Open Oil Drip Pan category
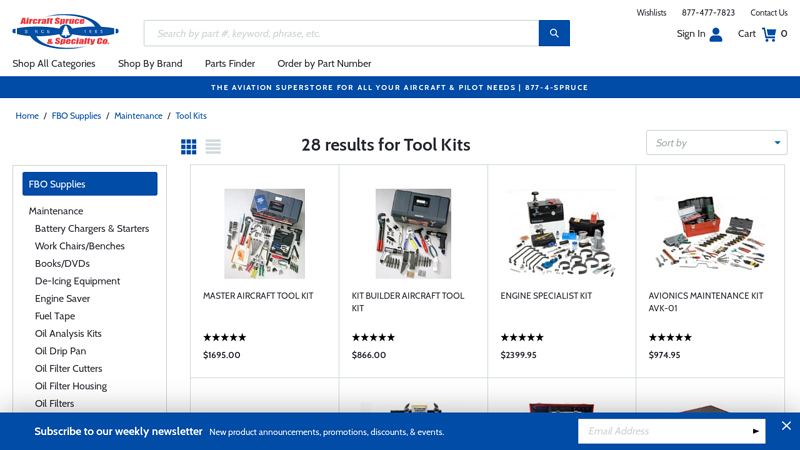800x450 pixels. click(x=61, y=351)
